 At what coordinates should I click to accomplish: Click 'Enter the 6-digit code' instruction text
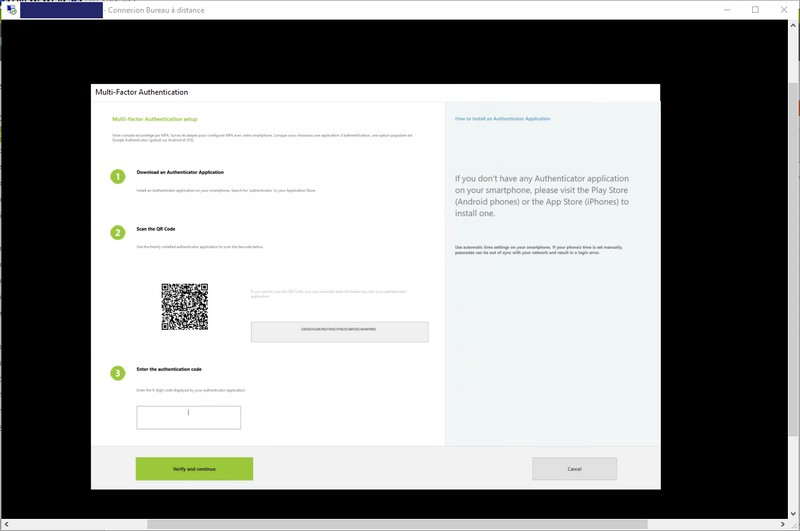[x=191, y=390]
